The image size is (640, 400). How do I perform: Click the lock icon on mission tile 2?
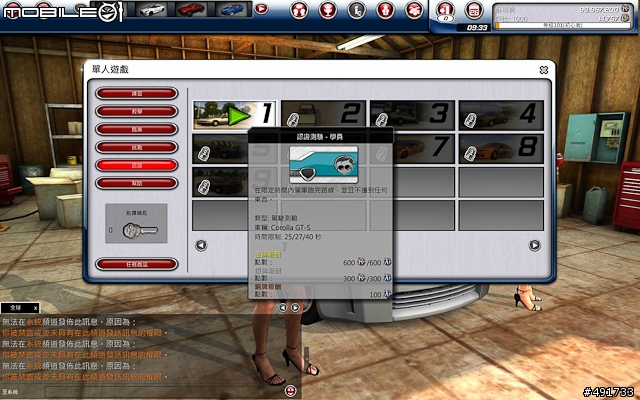pyautogui.click(x=292, y=120)
